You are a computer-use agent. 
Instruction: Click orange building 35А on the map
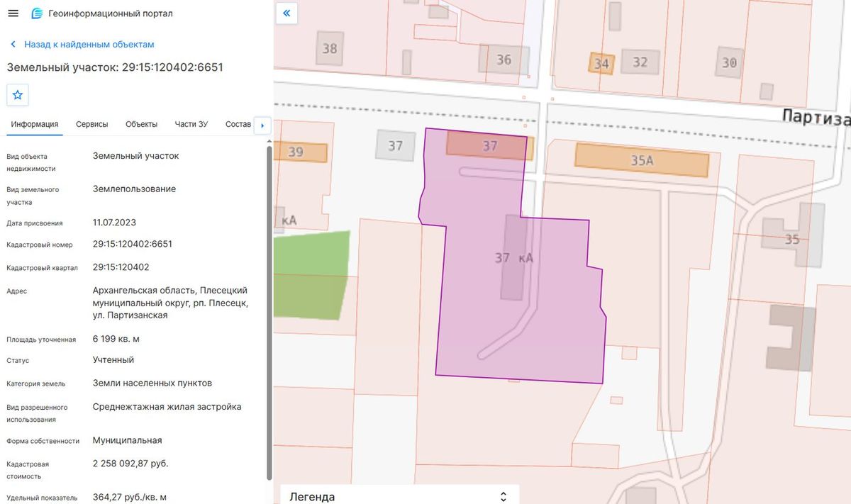642,160
